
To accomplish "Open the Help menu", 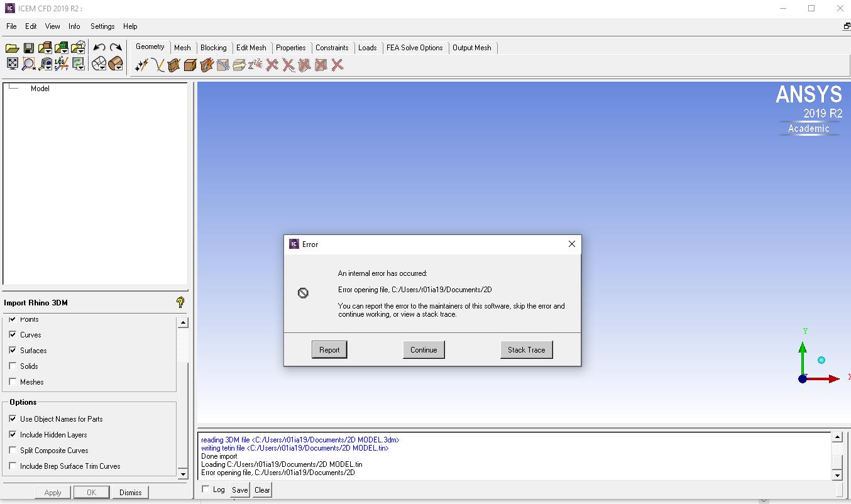I will click(x=130, y=26).
